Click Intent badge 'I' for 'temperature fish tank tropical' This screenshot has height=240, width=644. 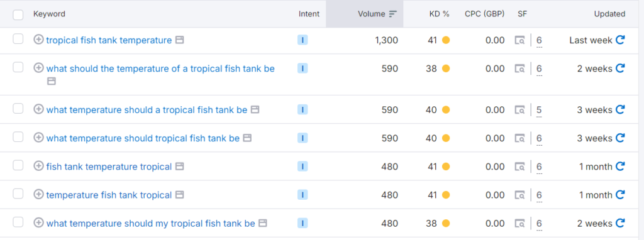(x=303, y=195)
